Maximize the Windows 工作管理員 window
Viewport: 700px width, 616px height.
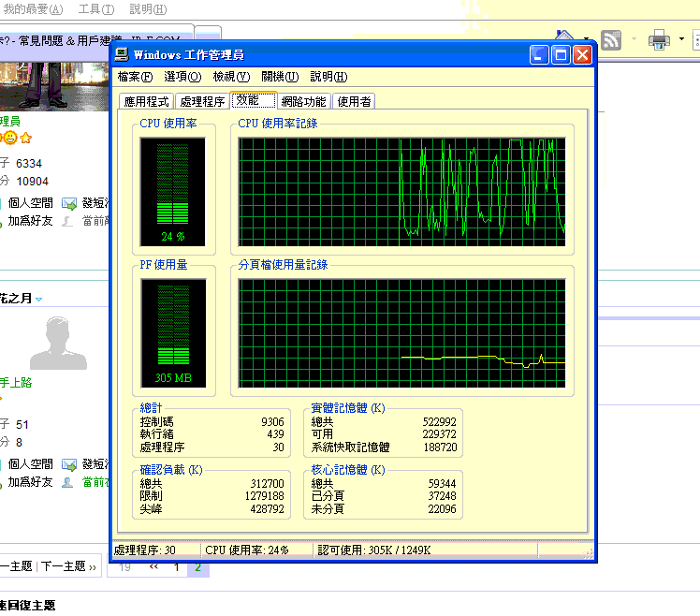point(561,55)
